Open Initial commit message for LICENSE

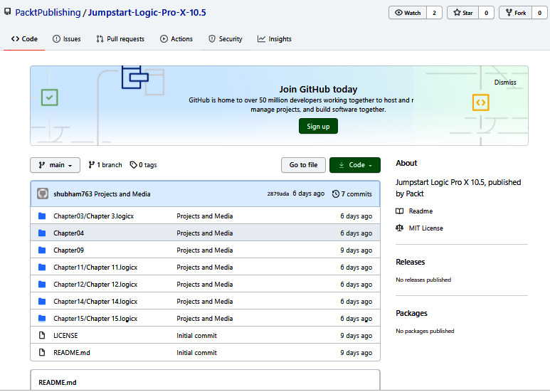[197, 336]
